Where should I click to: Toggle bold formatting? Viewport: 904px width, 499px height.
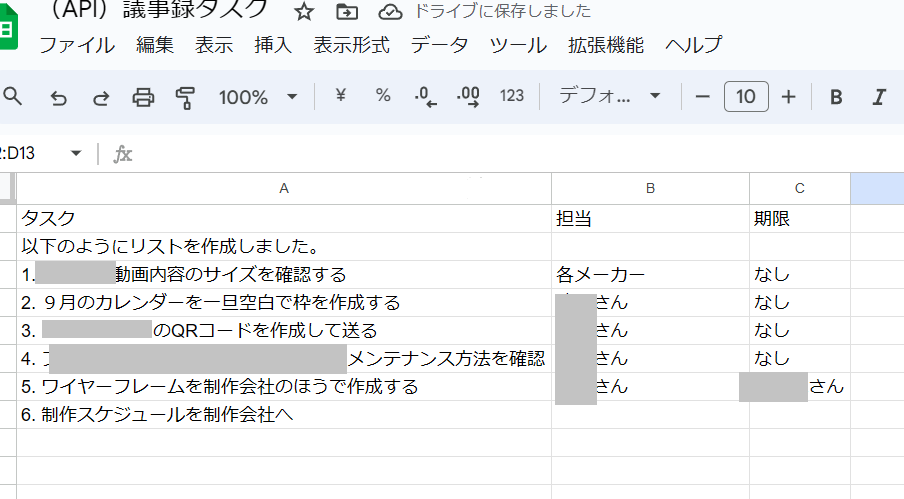click(x=836, y=97)
